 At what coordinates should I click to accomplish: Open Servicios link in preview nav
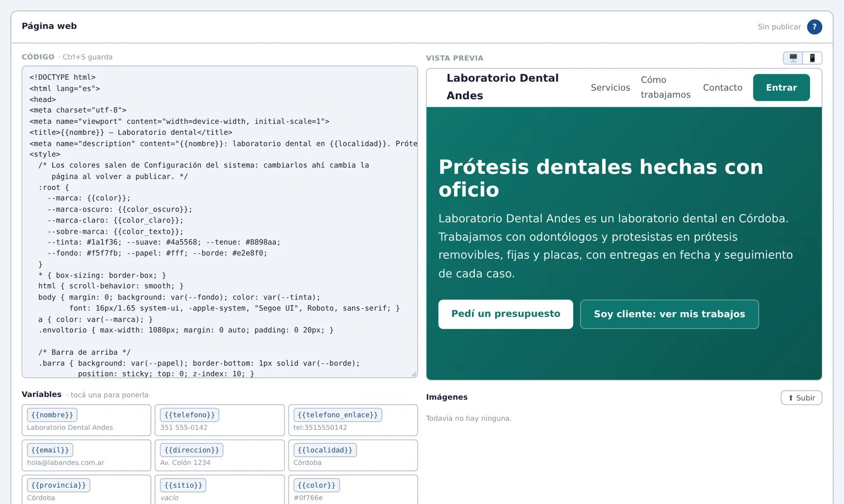tap(610, 88)
